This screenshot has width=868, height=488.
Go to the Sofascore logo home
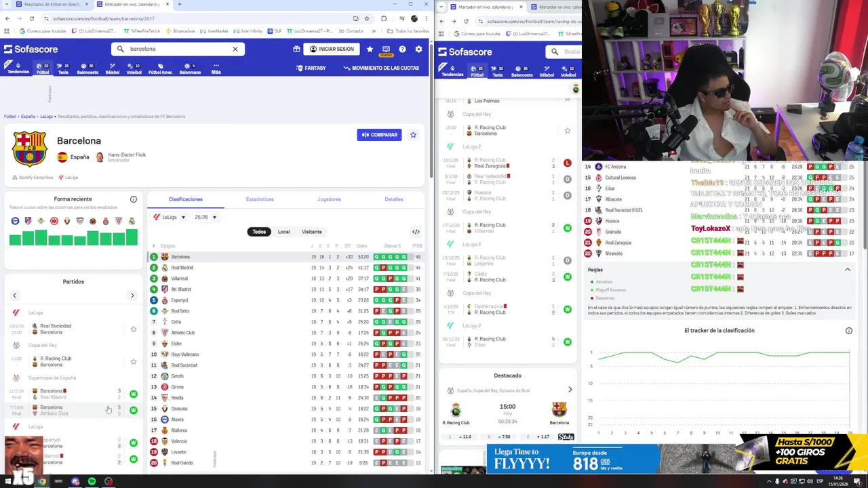tap(31, 49)
